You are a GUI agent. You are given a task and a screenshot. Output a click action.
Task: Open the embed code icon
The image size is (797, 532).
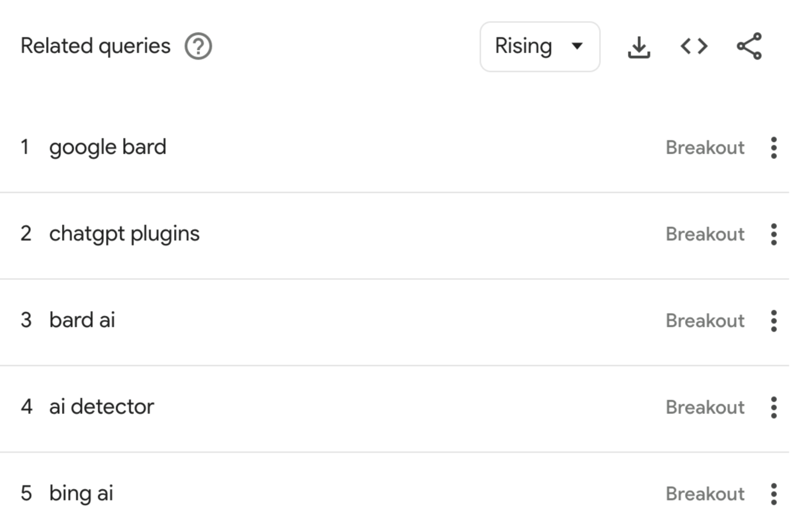tap(695, 46)
